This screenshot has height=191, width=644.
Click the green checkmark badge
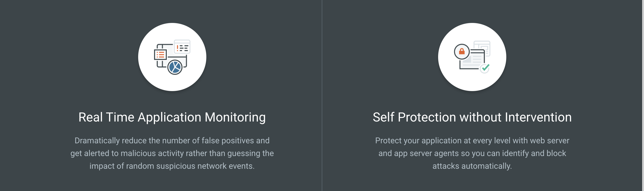pos(485,68)
